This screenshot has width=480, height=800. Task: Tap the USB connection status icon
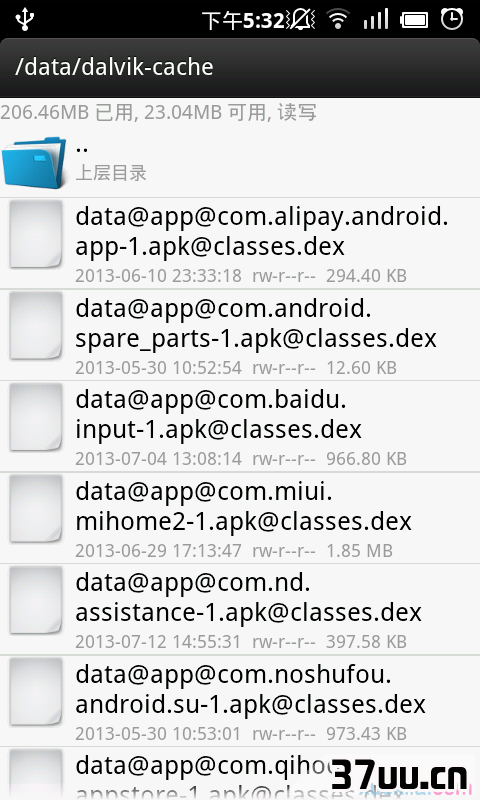click(24, 19)
